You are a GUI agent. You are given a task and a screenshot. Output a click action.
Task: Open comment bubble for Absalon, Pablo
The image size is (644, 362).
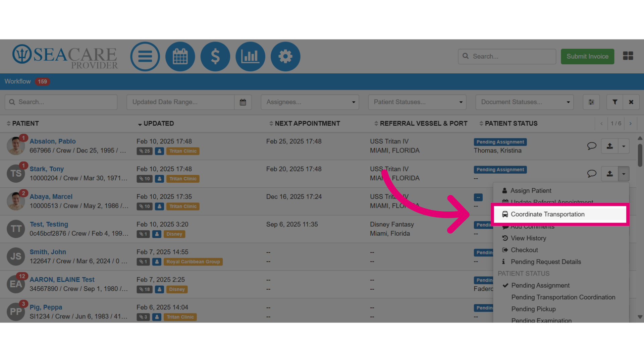[x=592, y=146]
